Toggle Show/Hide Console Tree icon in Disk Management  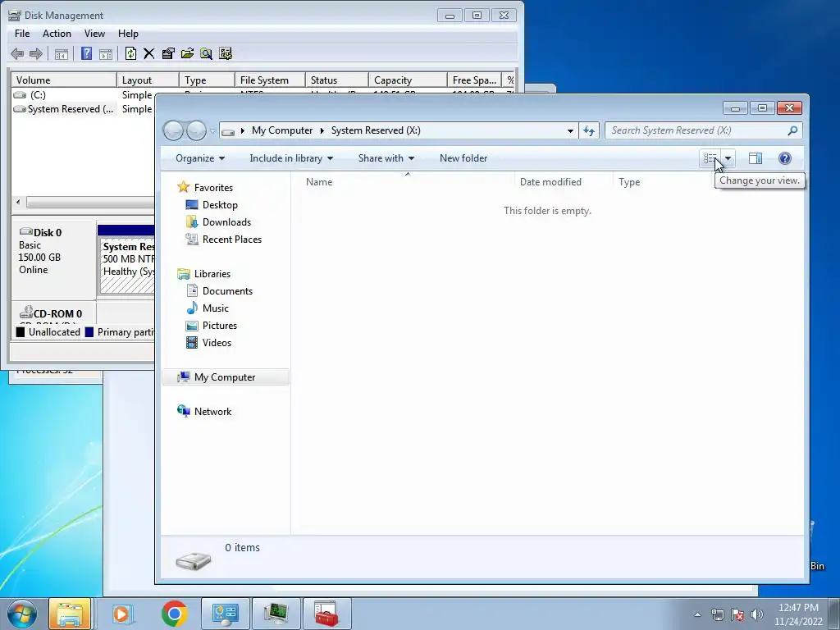(x=62, y=53)
